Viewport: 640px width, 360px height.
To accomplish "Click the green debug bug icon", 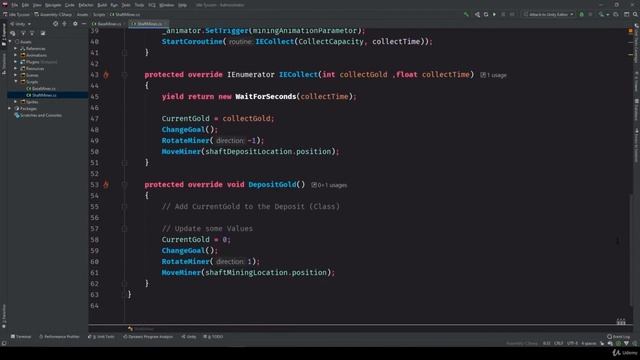I will (x=582, y=14).
